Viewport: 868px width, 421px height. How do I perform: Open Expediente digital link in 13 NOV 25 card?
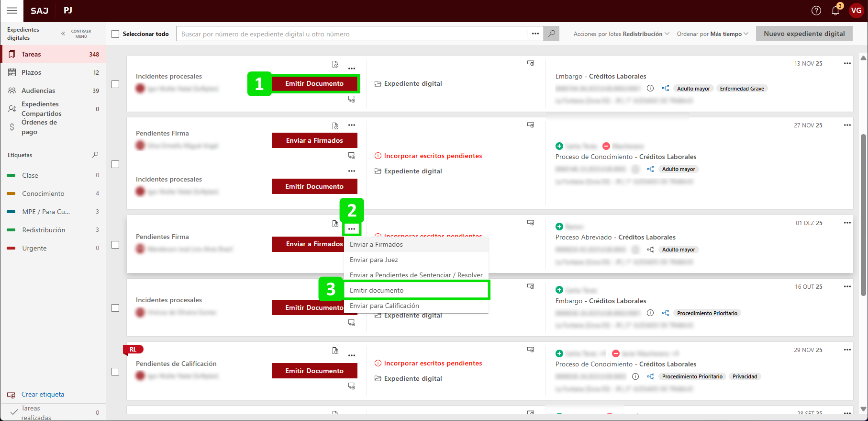coord(408,83)
